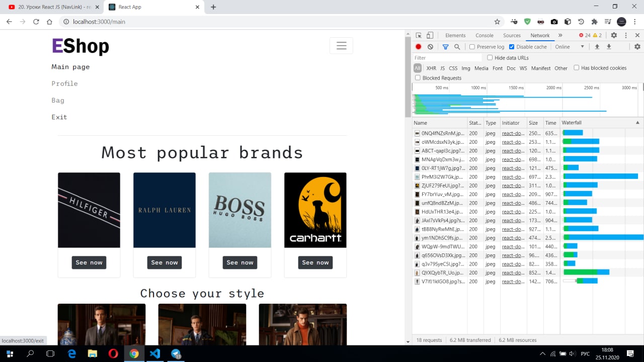
Task: Enable the Preserve log checkbox
Action: pos(472,47)
